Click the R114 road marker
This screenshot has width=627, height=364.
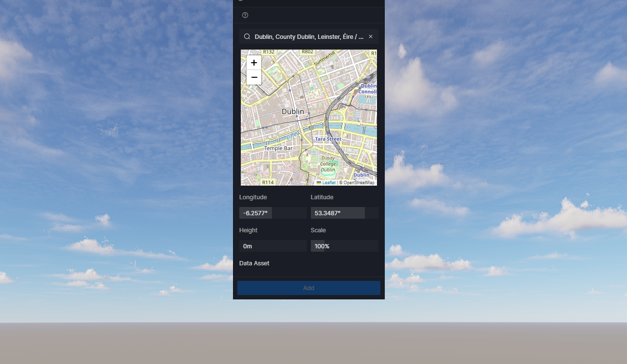268,183
